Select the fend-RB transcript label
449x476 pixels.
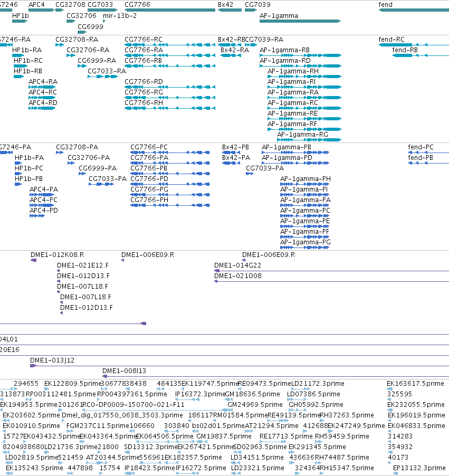coord(405,50)
